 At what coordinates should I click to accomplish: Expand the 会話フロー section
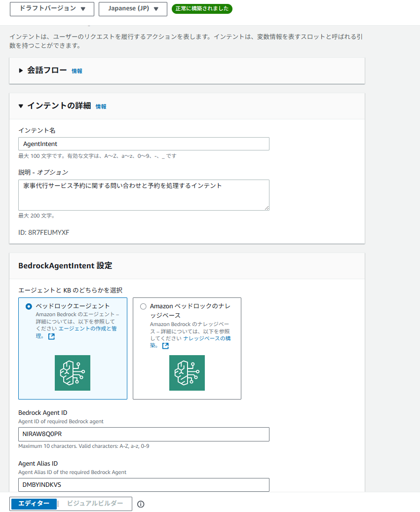(x=21, y=71)
